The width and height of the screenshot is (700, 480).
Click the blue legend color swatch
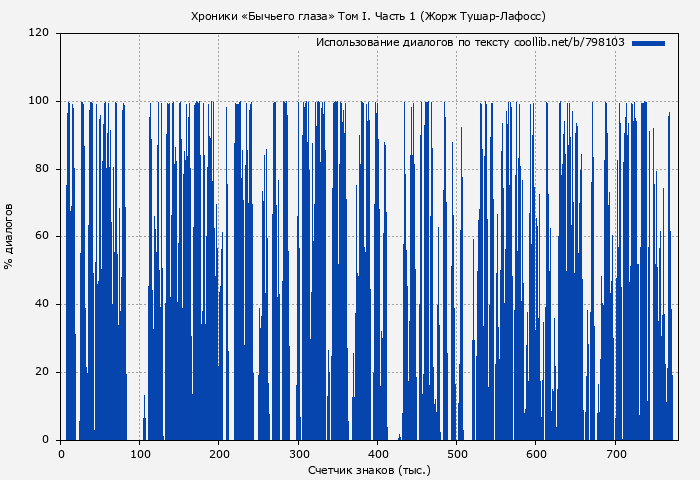[x=648, y=43]
